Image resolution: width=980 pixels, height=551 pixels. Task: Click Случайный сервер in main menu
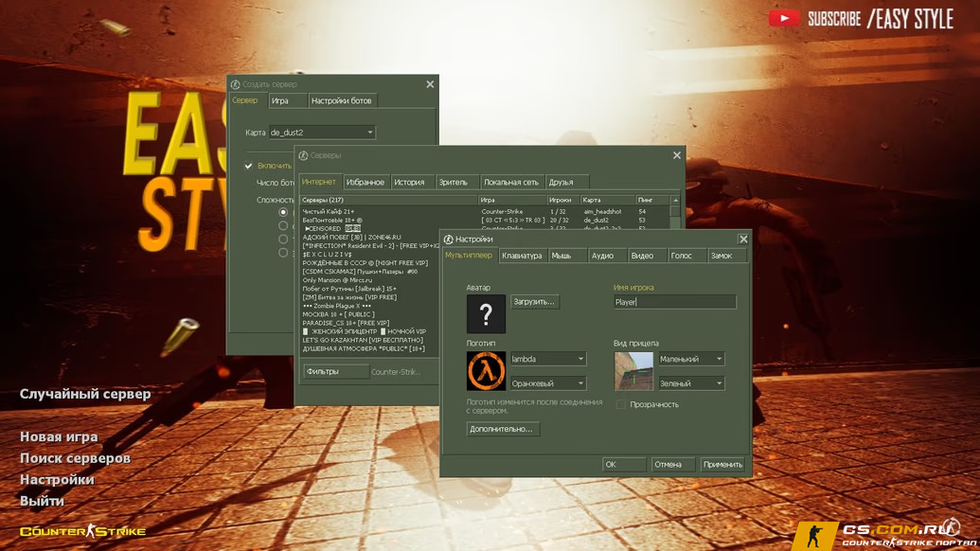85,394
